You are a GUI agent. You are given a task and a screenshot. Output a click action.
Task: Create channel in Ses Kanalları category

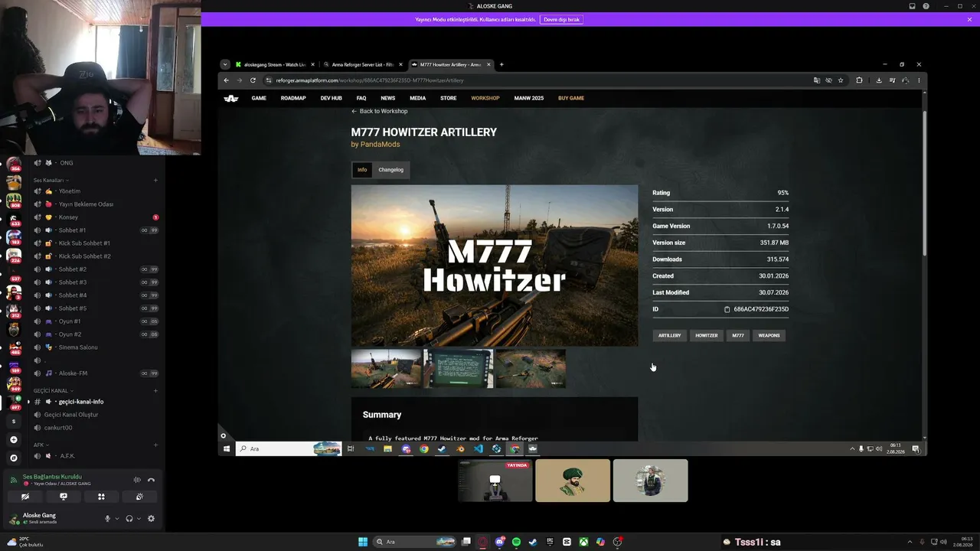(155, 181)
